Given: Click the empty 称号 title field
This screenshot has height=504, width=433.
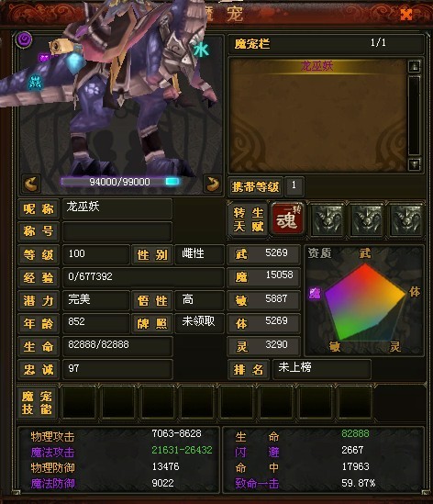Looking at the screenshot, I should tap(117, 231).
